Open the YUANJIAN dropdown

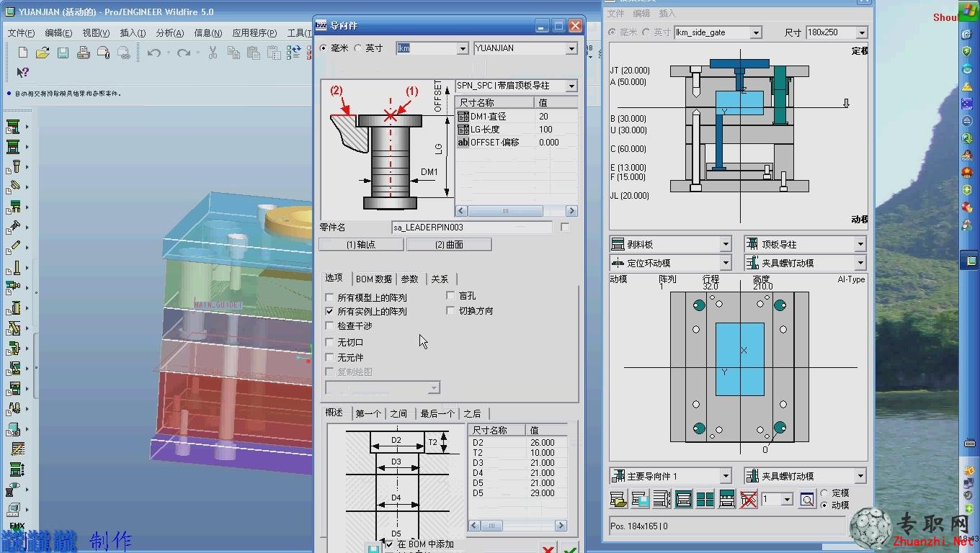pos(571,49)
